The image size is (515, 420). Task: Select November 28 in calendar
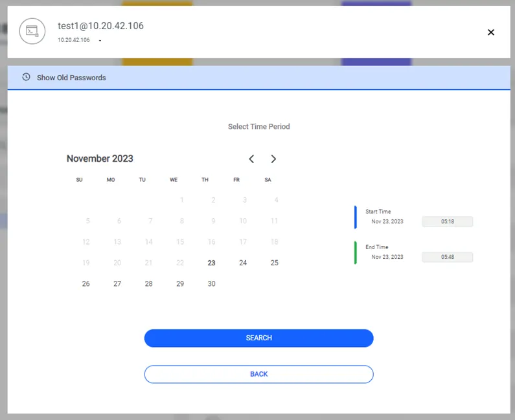(148, 284)
